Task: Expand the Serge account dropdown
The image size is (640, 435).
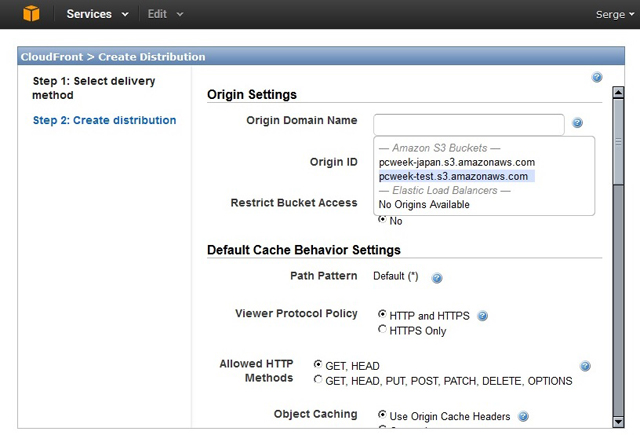Action: pyautogui.click(x=615, y=14)
